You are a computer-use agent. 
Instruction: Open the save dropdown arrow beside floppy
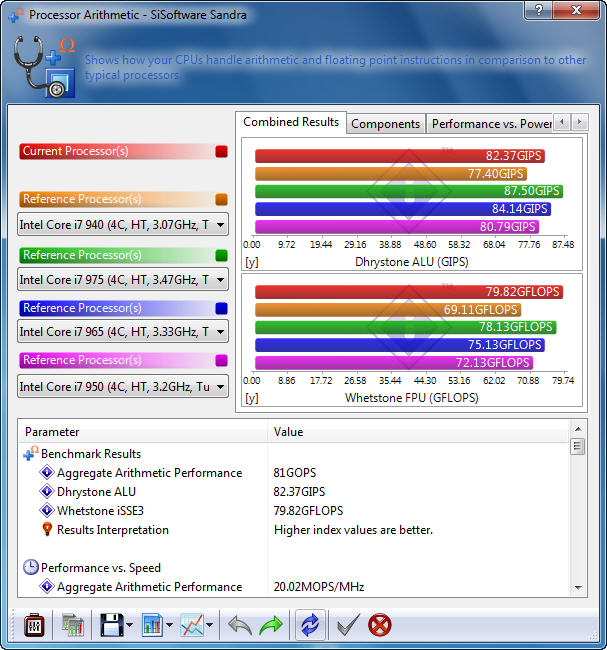coord(129,625)
